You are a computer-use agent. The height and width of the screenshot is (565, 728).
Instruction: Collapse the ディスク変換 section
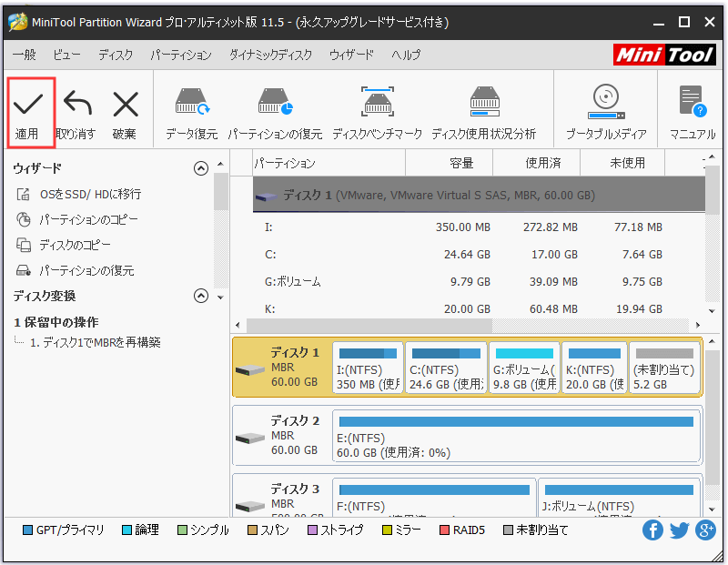coord(200,296)
